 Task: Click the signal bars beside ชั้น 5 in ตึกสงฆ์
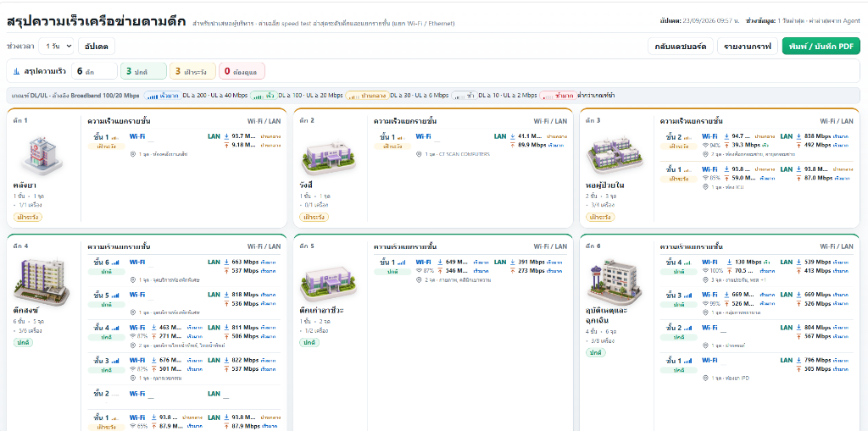coord(115,296)
